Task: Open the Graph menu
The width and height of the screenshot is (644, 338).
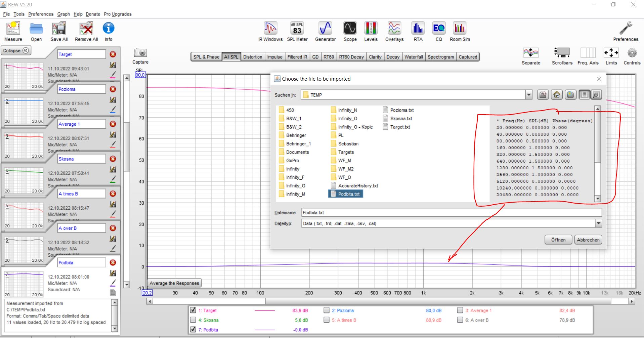Action: [x=63, y=14]
